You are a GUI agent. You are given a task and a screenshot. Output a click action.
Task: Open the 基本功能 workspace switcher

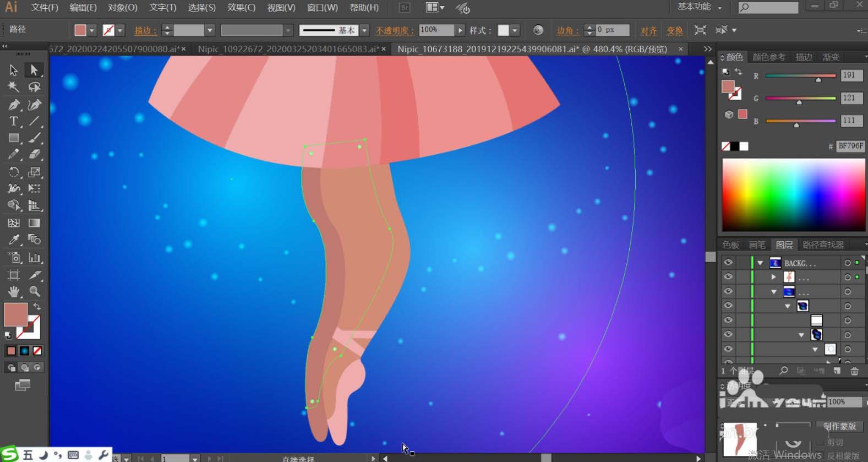point(699,7)
